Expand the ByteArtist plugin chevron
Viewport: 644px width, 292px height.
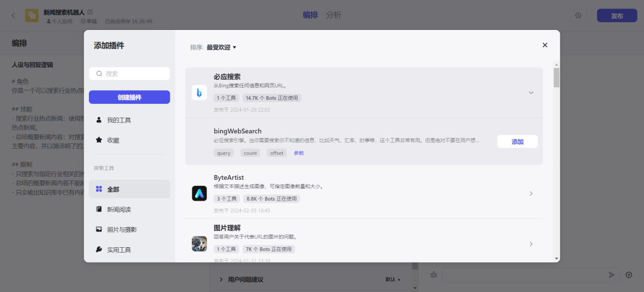coord(531,193)
